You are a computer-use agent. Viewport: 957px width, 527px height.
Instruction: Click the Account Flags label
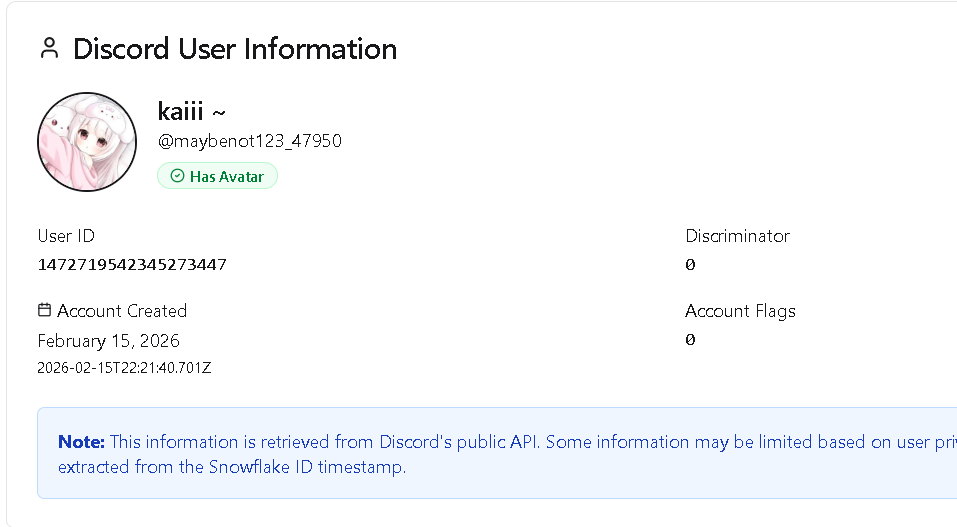coord(740,311)
